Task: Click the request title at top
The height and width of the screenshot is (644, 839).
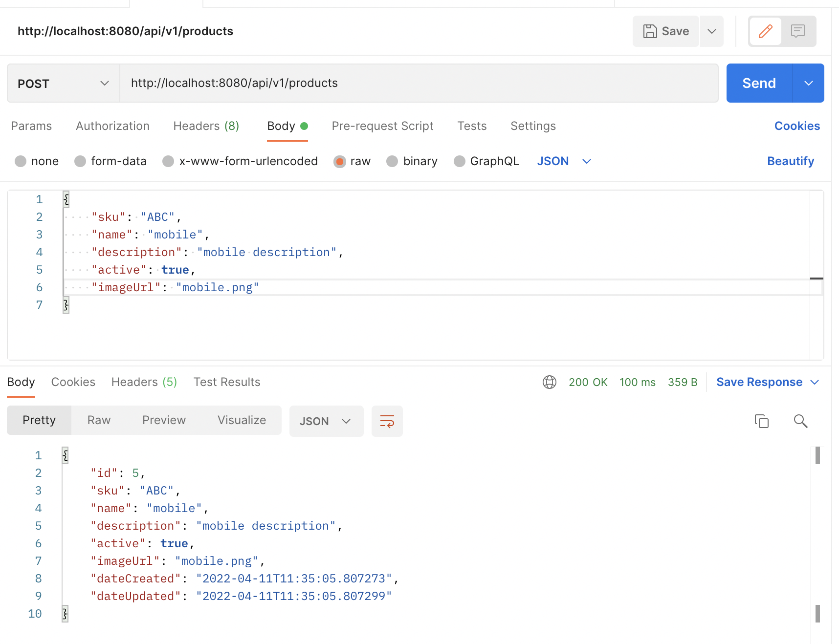Action: pyautogui.click(x=125, y=31)
